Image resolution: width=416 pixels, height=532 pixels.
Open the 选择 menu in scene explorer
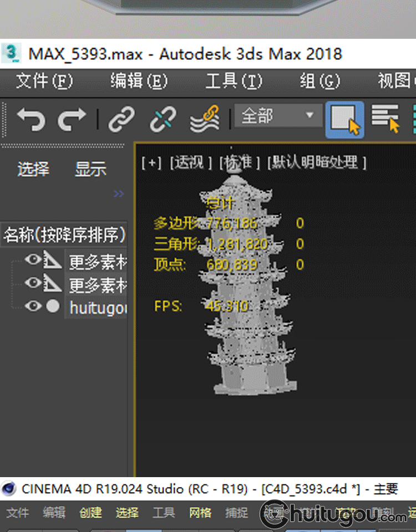tap(33, 169)
